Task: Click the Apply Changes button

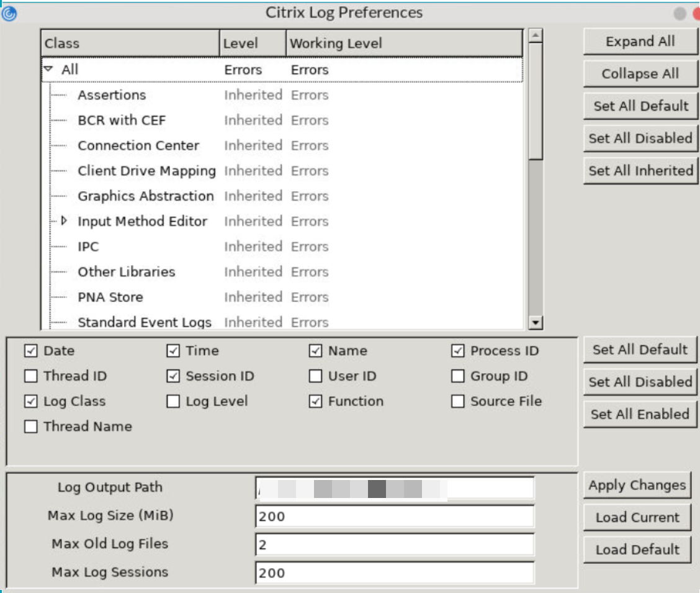Action: (637, 486)
